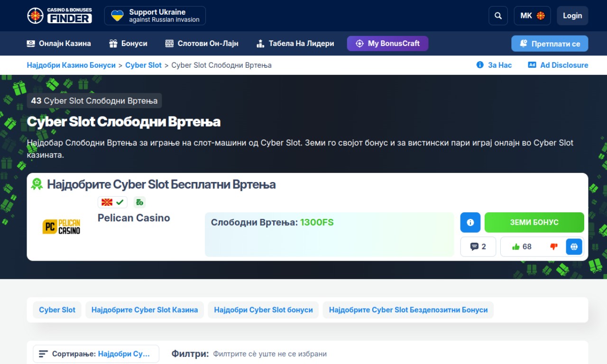The width and height of the screenshot is (607, 364).
Task: Click the green ЗЕМИ БОНУС button
Action: pos(534,222)
